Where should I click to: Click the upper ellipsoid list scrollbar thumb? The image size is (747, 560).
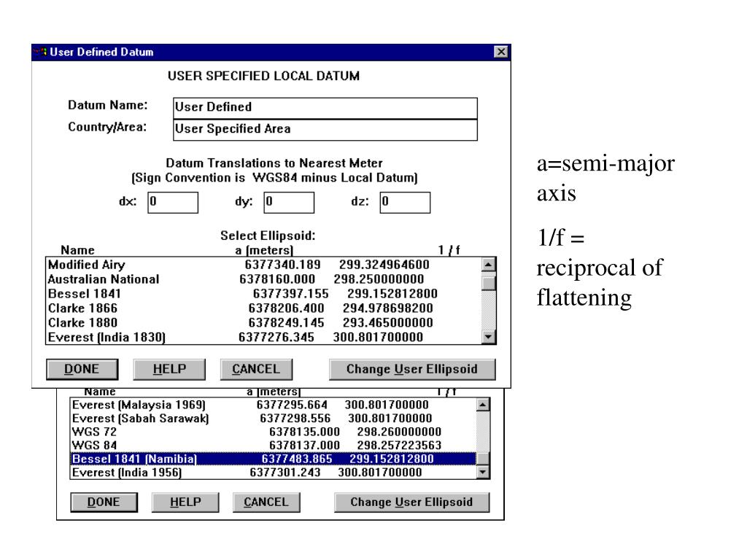(x=488, y=283)
